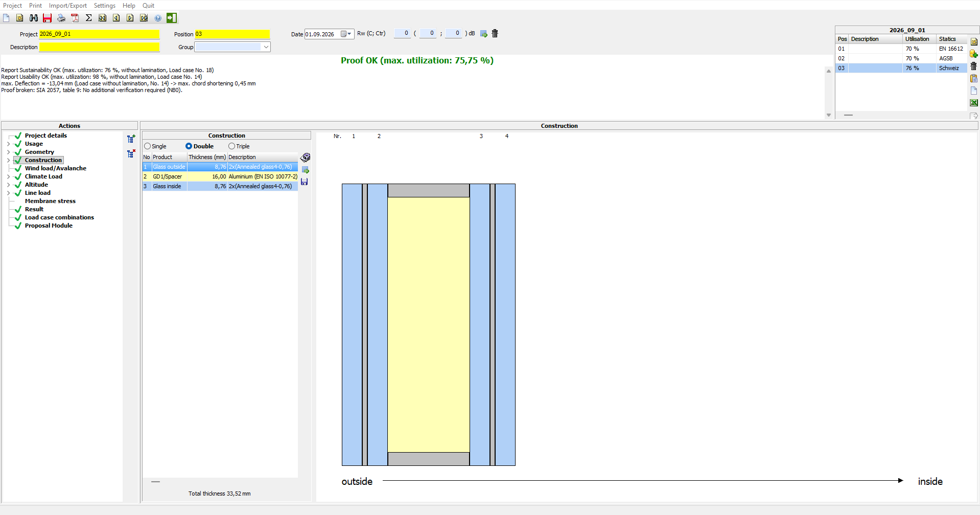This screenshot has width=980, height=515.
Task: Open the Settings menu
Action: point(105,6)
